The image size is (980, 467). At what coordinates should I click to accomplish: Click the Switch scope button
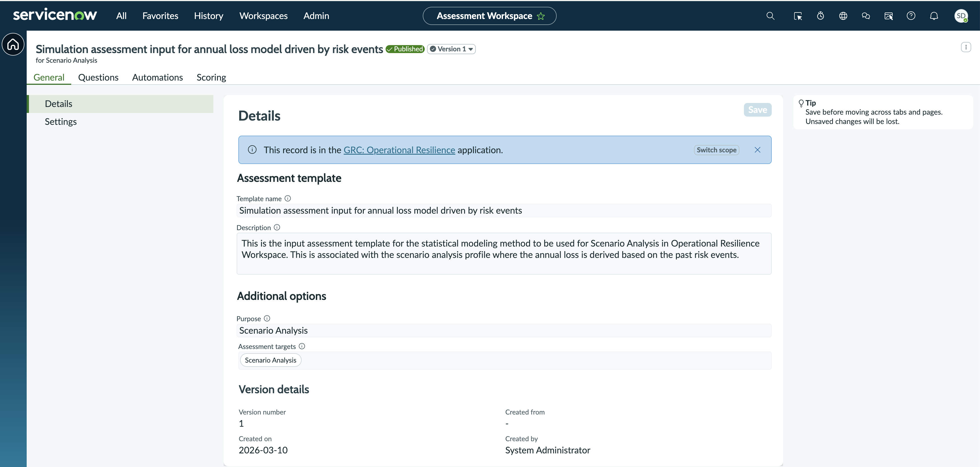tap(716, 150)
